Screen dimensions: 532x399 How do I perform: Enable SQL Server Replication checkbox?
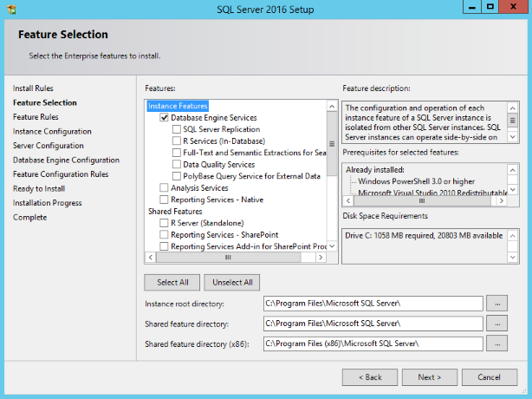[177, 129]
